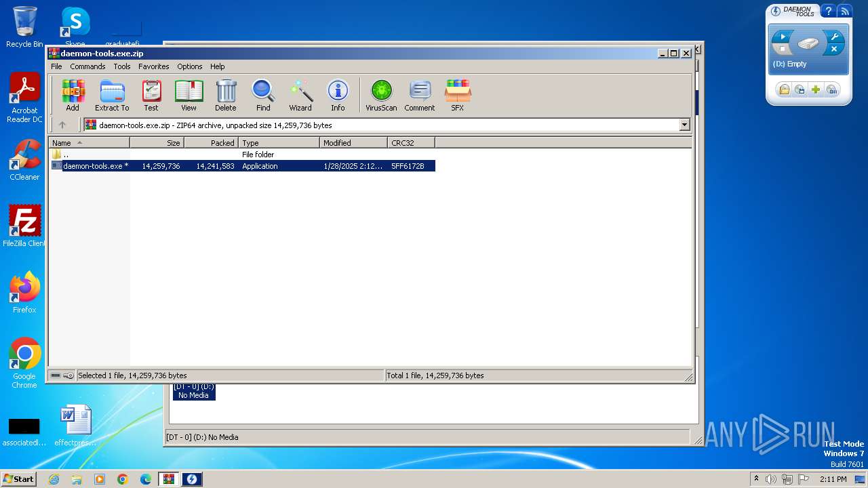The width and height of the screenshot is (868, 488).
Task: Go up one folder level arrow
Action: (x=62, y=125)
